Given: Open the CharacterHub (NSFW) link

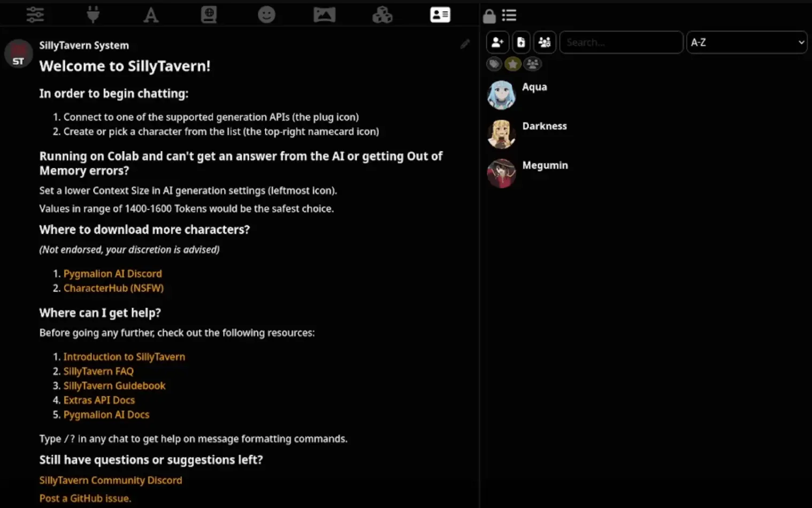Looking at the screenshot, I should [113, 288].
